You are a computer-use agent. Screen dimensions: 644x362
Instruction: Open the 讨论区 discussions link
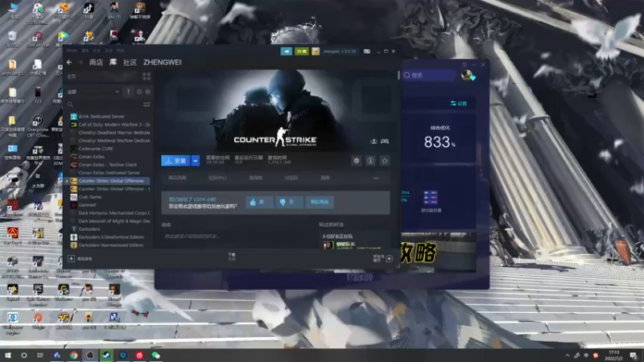coord(291,178)
